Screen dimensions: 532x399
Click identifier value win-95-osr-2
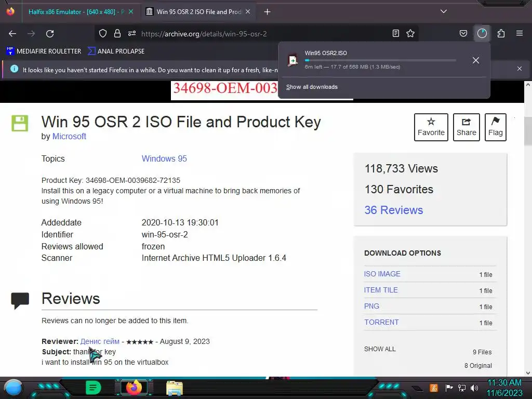point(165,234)
